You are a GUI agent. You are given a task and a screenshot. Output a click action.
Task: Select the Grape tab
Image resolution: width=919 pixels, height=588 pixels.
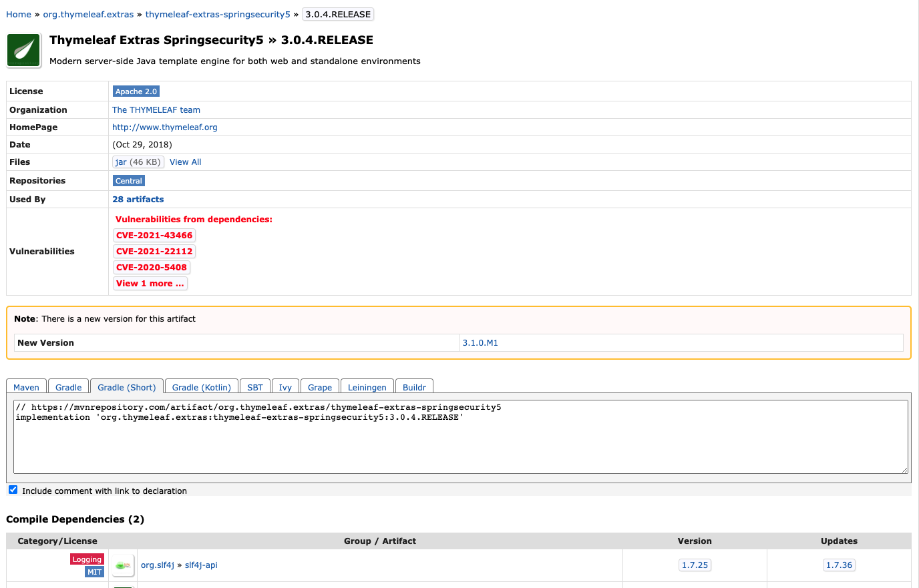tap(320, 387)
